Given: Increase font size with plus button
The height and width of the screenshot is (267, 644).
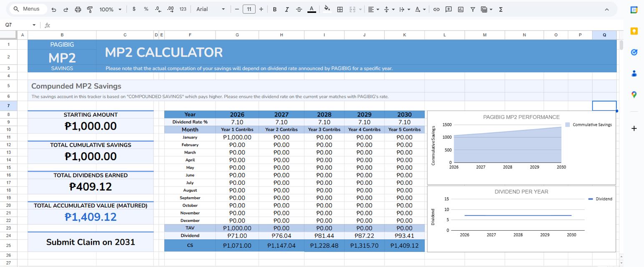Looking at the screenshot, I should pyautogui.click(x=261, y=9).
